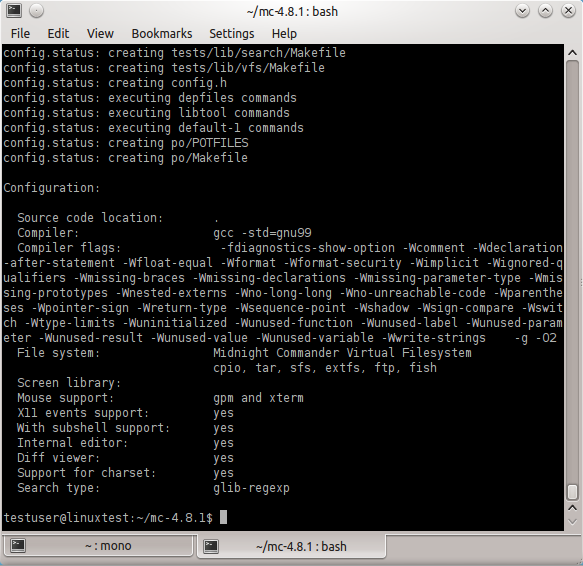
Task: Click the 'Mouse support:' label
Action: (x=65, y=398)
